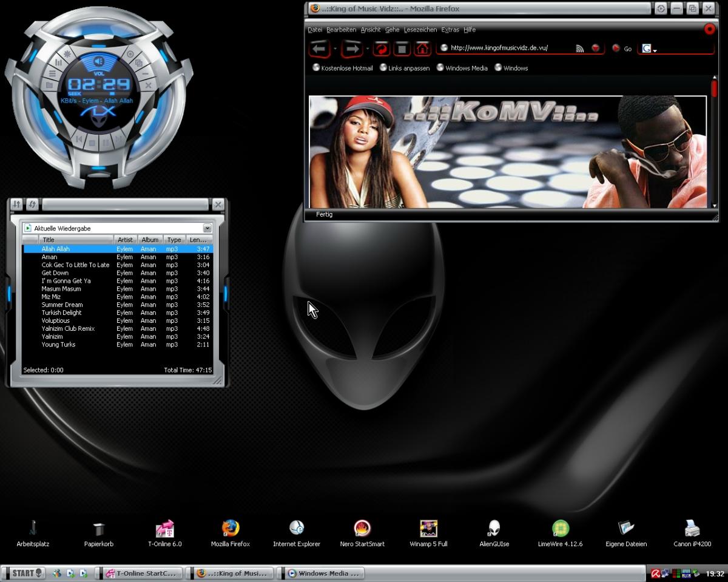Click the START button on taskbar

pos(24,573)
